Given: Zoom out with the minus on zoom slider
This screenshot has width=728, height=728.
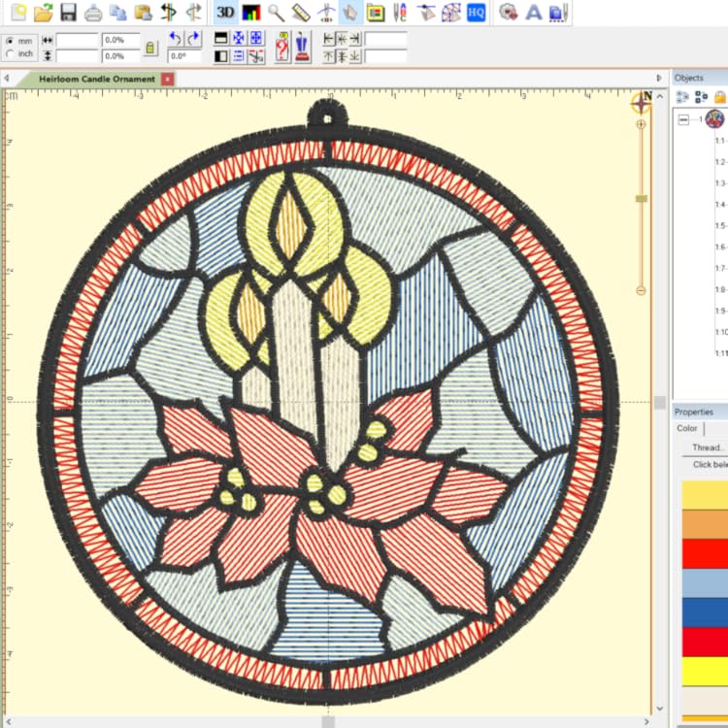Looking at the screenshot, I should point(642,290).
